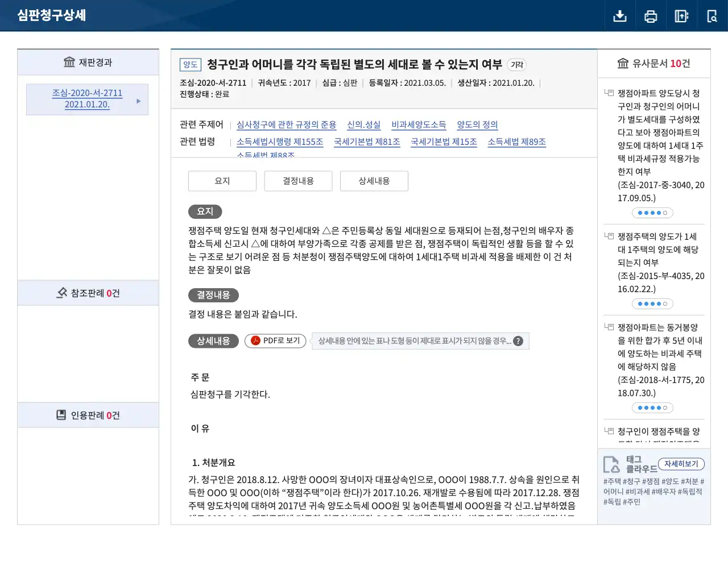
Task: Open the 인용판례 0건 book header
Action: (88, 415)
